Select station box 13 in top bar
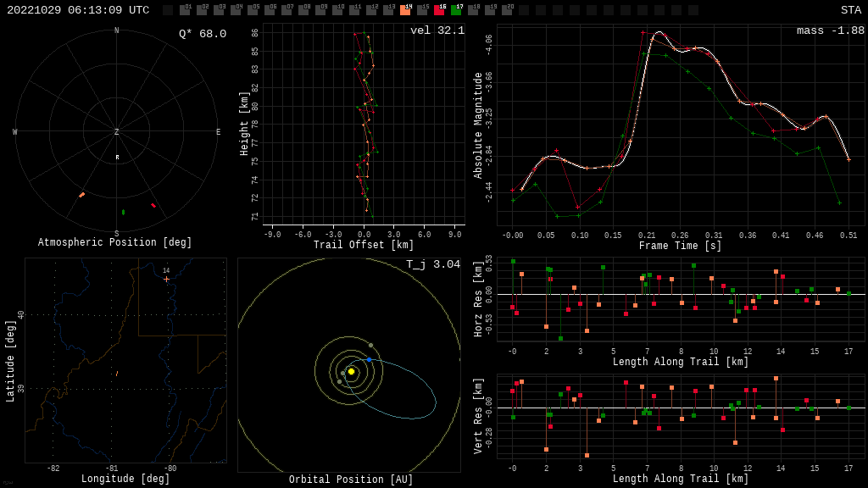The width and height of the screenshot is (868, 488). (x=388, y=9)
